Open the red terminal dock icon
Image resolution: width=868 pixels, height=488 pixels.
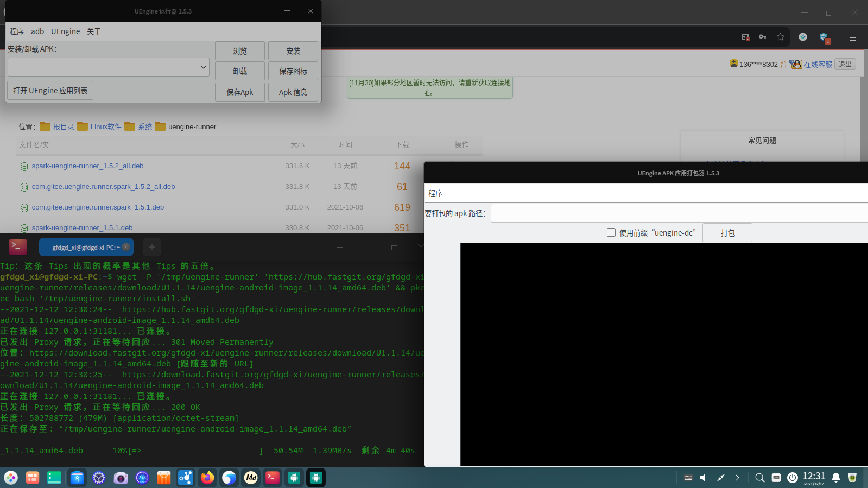(x=273, y=478)
